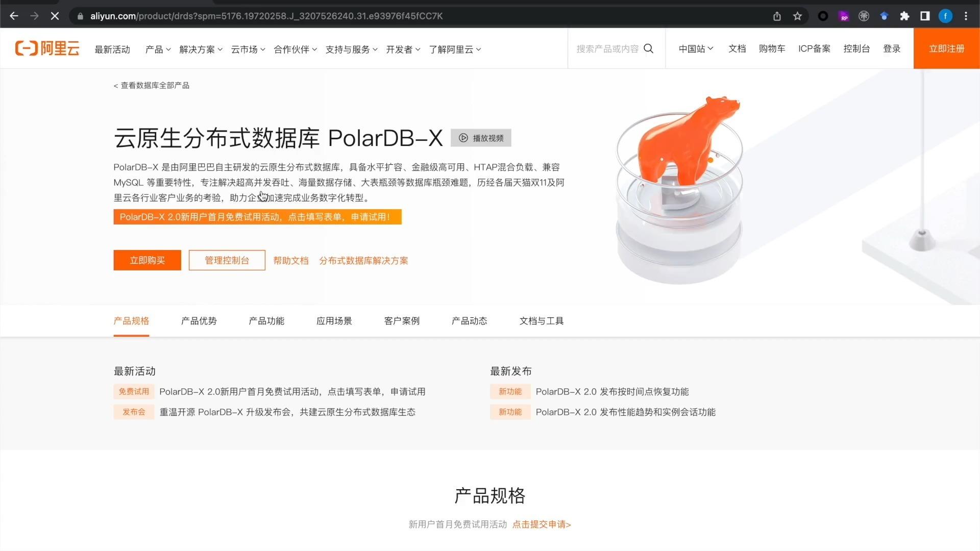Switch to the 客户案例 tab
The image size is (980, 551).
(402, 321)
